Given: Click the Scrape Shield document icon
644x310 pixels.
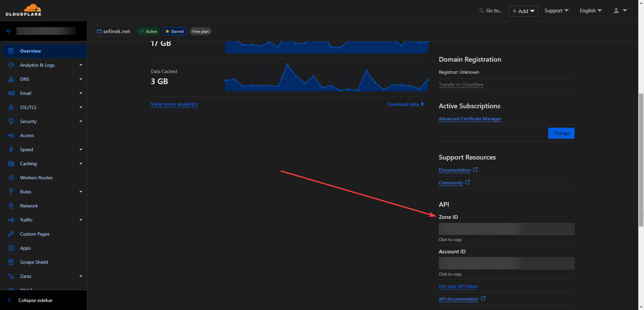Looking at the screenshot, I should click(11, 262).
